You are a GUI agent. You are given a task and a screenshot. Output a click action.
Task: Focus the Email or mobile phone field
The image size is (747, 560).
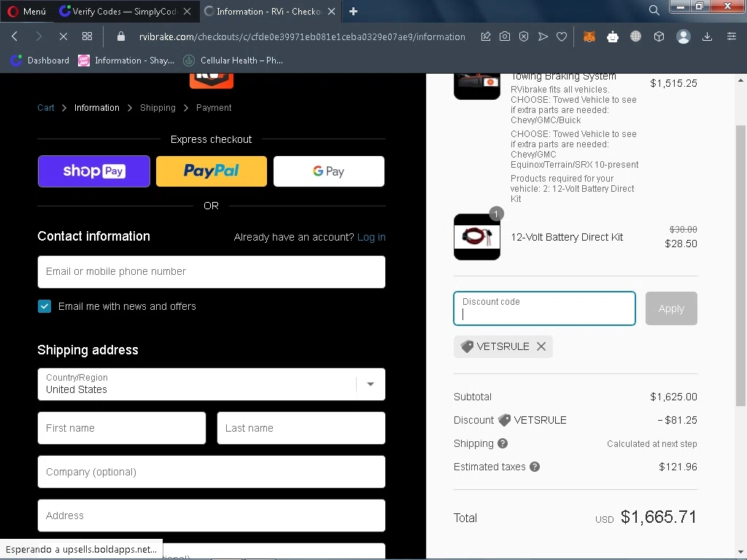[x=212, y=272]
